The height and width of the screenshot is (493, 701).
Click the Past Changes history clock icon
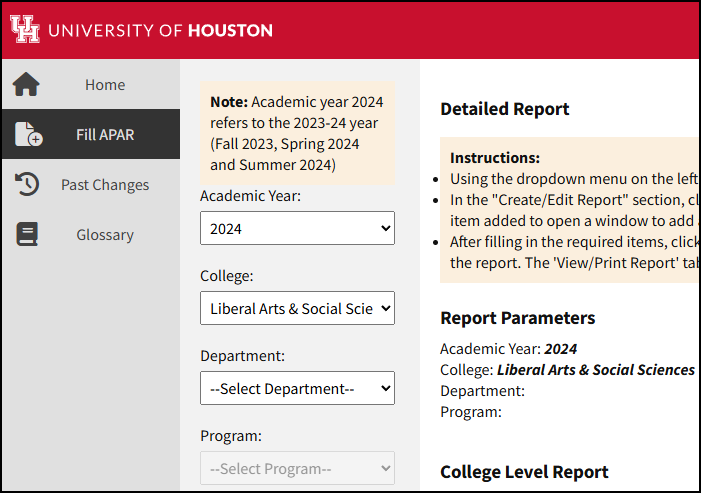coord(27,184)
